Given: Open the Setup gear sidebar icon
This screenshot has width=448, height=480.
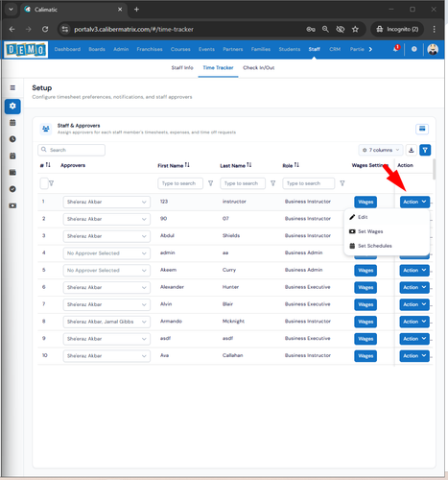Looking at the screenshot, I should pyautogui.click(x=12, y=107).
